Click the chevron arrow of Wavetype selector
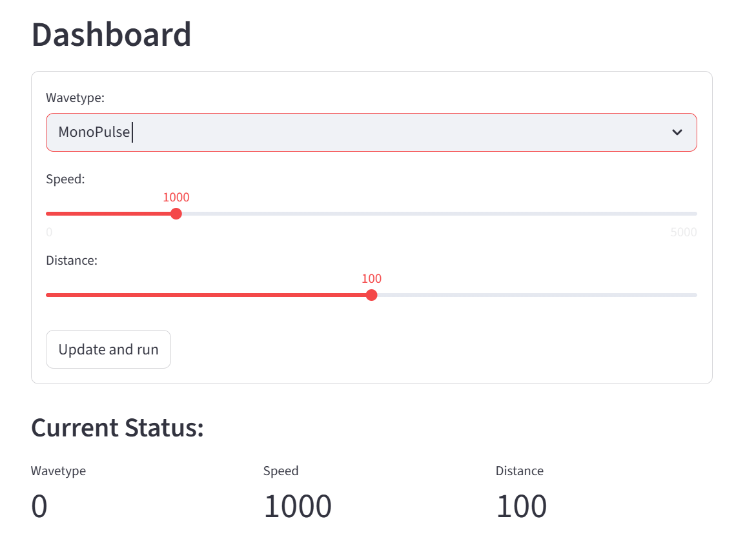This screenshot has height=552, width=756. coord(677,132)
